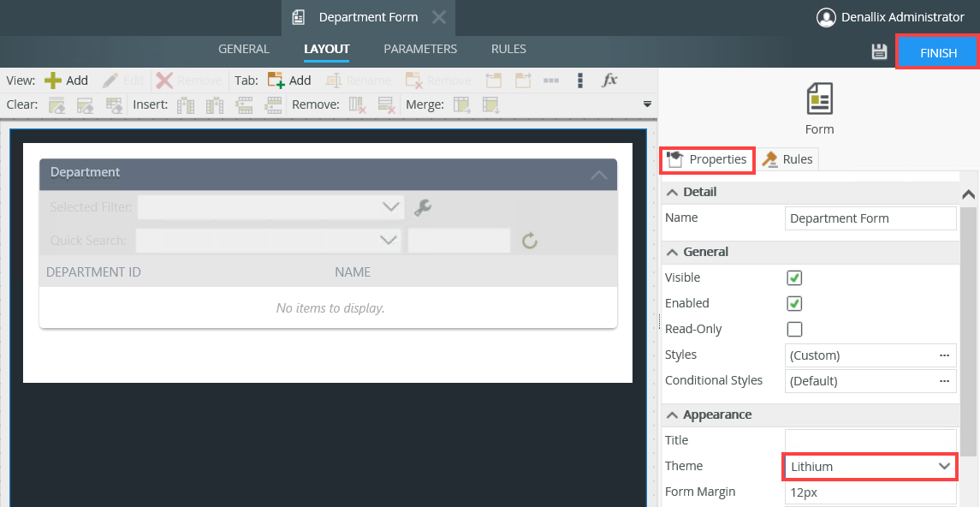Screen dimensions: 980x507
Task: Open the Styles ellipsis button
Action: pos(944,355)
